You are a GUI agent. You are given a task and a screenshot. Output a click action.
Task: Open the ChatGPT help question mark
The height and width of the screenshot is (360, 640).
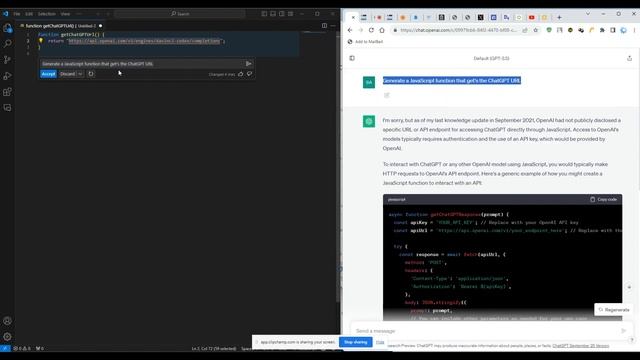(x=631, y=340)
